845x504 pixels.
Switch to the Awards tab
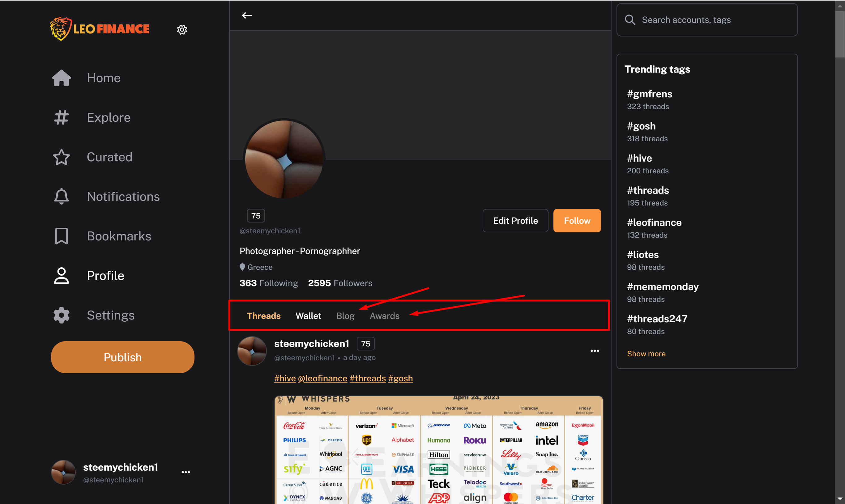(384, 316)
